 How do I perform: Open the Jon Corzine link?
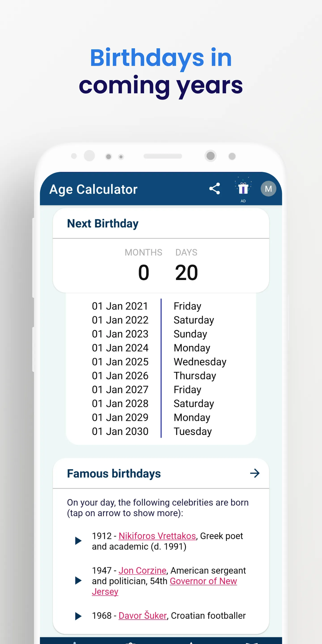coord(142,570)
